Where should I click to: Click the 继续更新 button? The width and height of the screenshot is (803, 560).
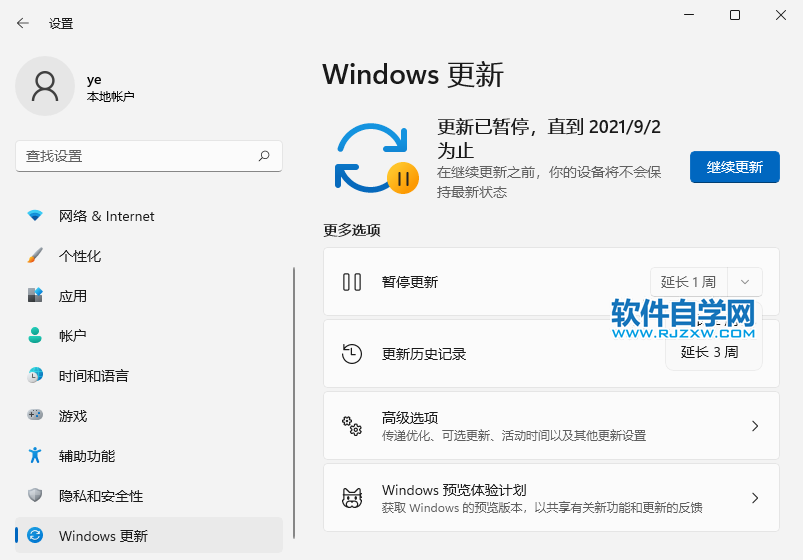(734, 167)
